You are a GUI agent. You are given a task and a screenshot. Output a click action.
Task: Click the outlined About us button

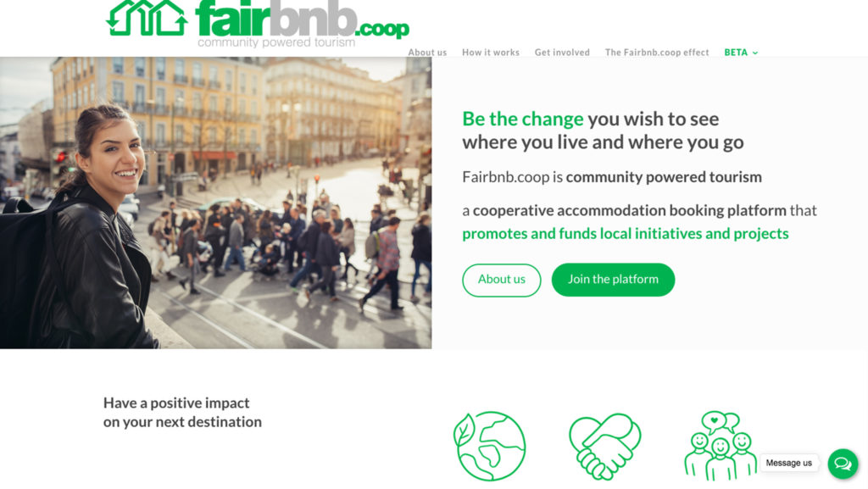pos(502,280)
